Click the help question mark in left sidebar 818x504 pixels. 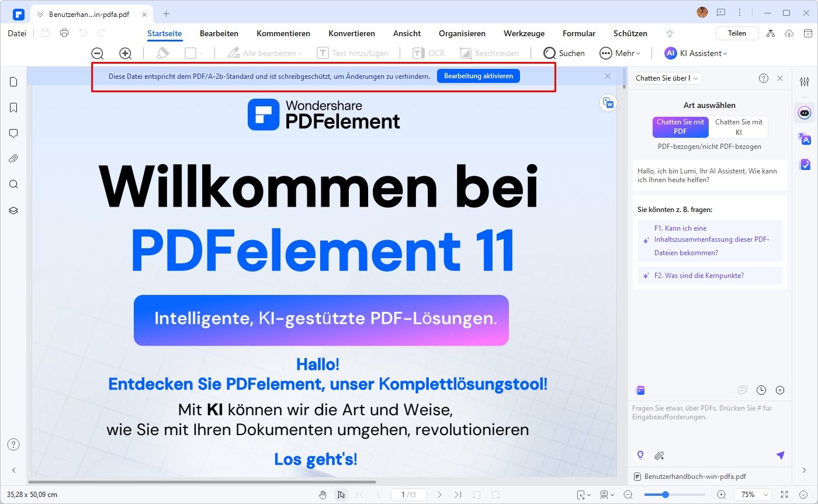pos(13,444)
